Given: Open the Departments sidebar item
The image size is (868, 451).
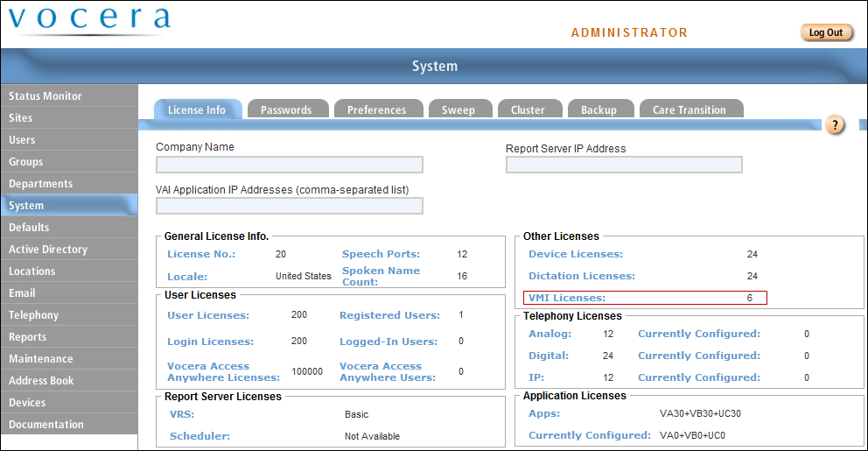Looking at the screenshot, I should [x=41, y=184].
